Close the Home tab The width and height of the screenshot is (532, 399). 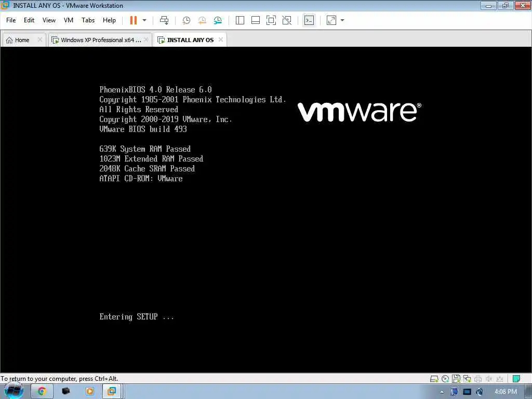39,39
